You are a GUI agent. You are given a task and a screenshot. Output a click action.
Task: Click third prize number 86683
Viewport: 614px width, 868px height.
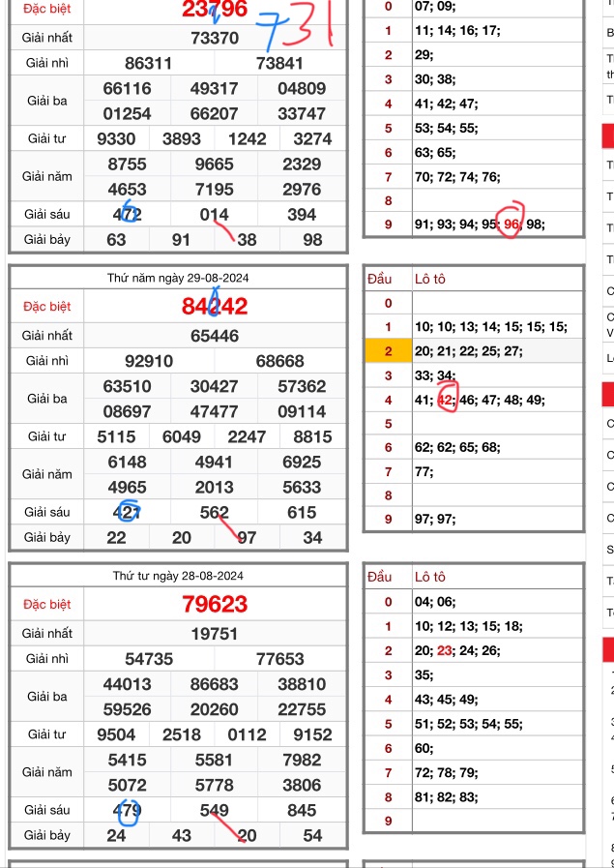214,684
